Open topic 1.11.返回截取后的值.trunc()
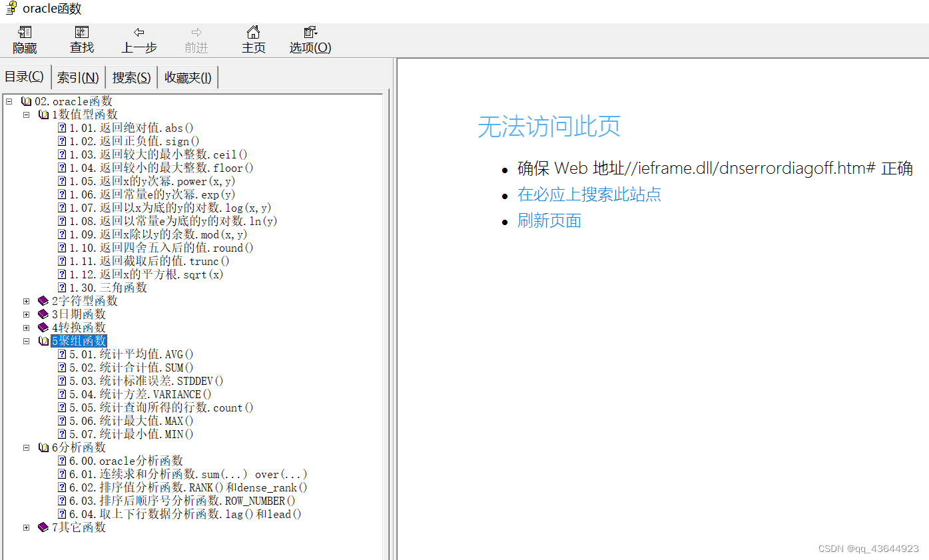This screenshot has height=560, width=929. (x=149, y=261)
